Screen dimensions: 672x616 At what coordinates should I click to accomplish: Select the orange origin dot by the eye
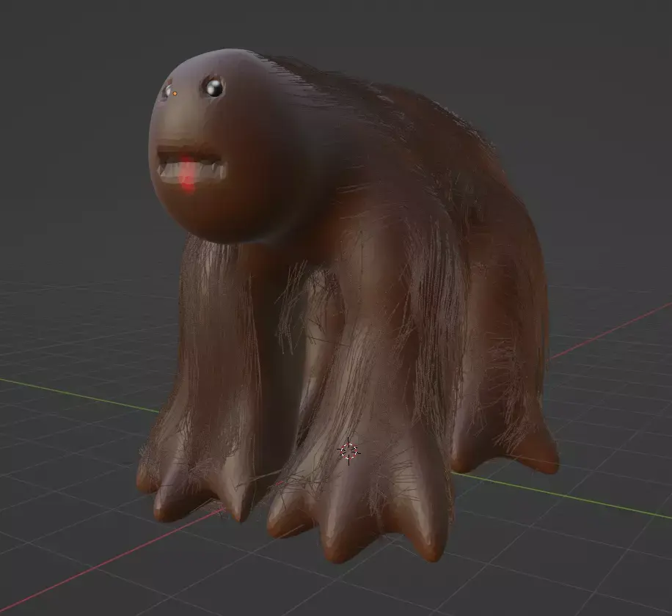(x=175, y=93)
